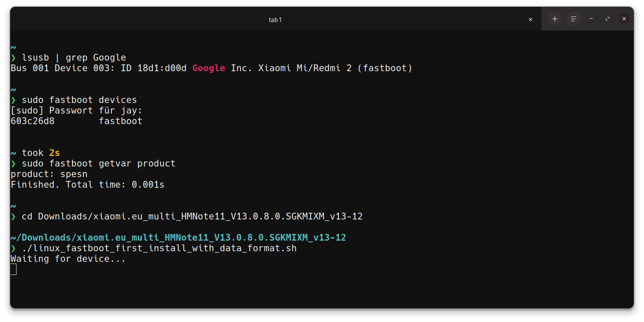The width and height of the screenshot is (644, 322).
Task: Click the 'Waiting for device...' output line
Action: 68,259
